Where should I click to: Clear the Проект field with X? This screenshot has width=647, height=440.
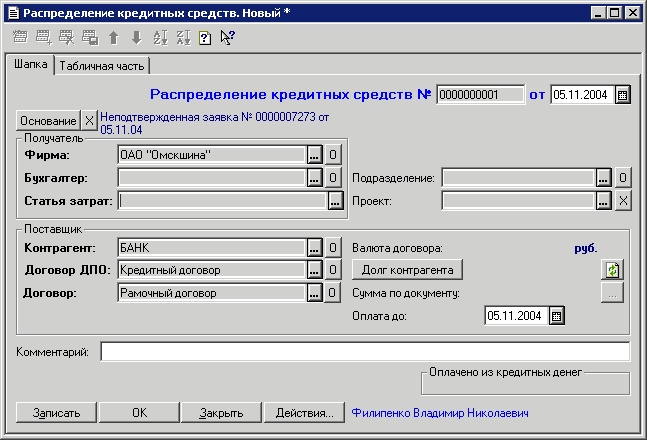click(x=621, y=200)
